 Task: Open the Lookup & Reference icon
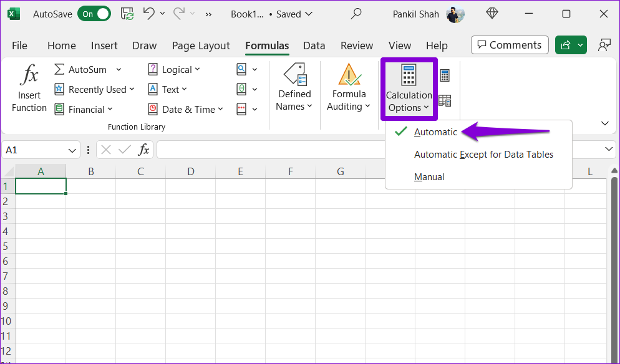240,69
